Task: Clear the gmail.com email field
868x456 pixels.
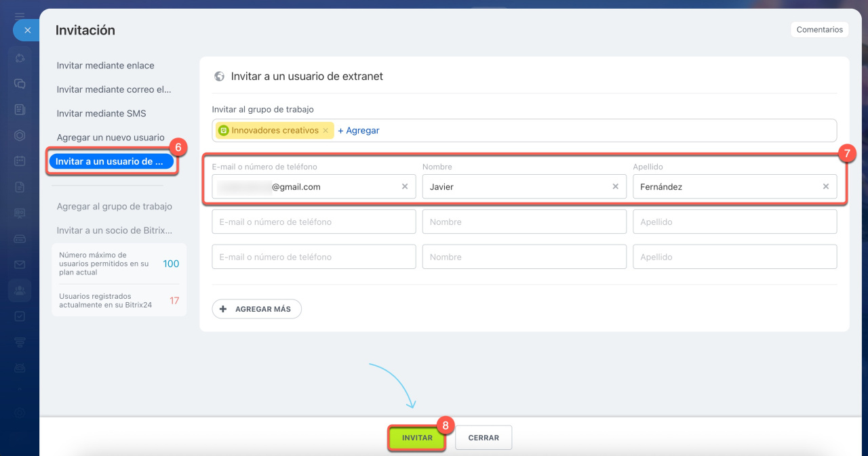Action: (x=405, y=186)
